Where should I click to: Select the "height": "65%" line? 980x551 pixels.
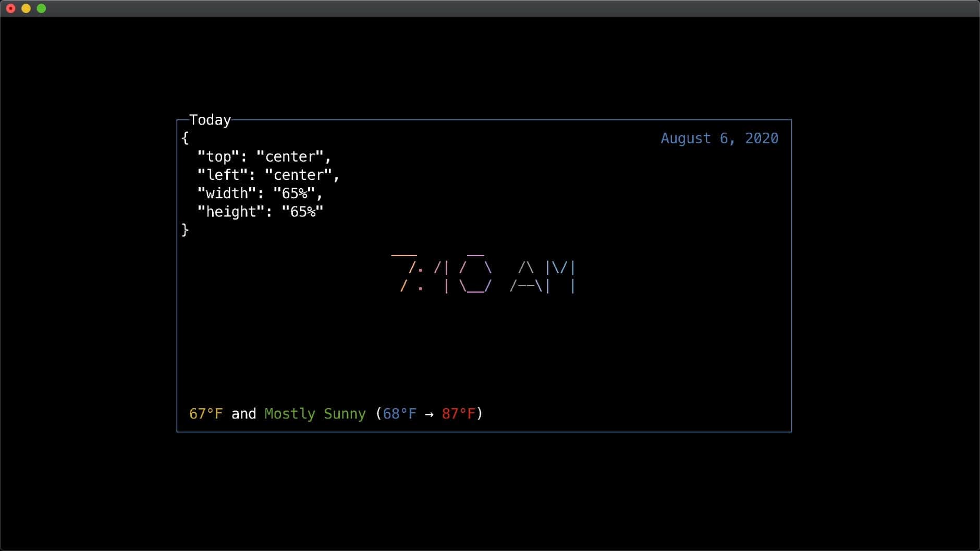[261, 211]
